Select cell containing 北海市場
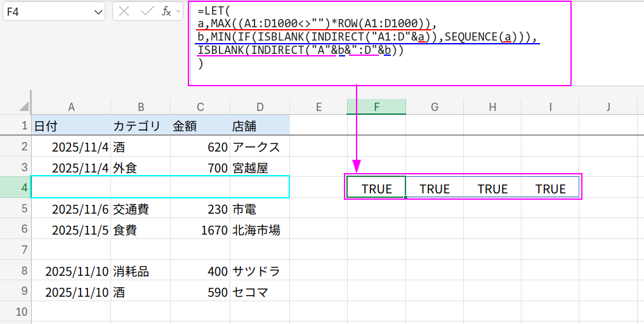This screenshot has height=324, width=644. click(x=260, y=229)
